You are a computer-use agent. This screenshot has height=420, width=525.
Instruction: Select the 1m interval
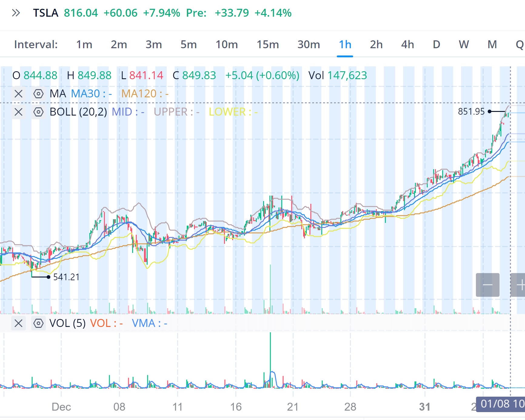coord(84,45)
